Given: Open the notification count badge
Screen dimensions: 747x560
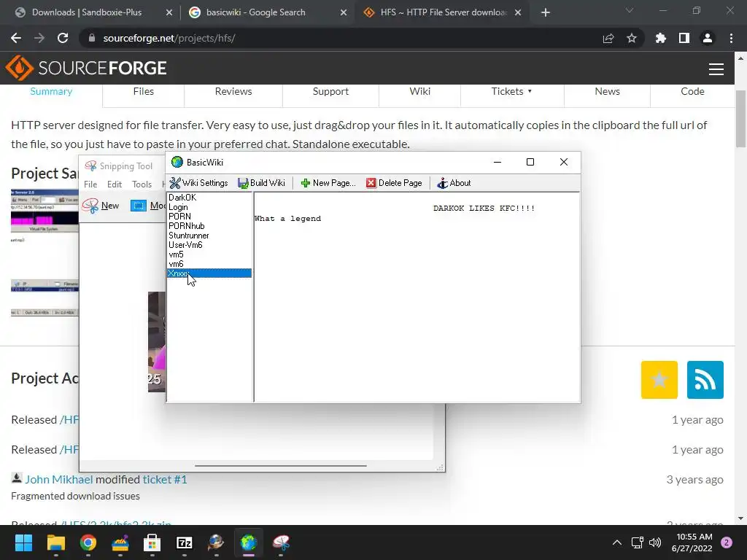Looking at the screenshot, I should click(x=727, y=542).
